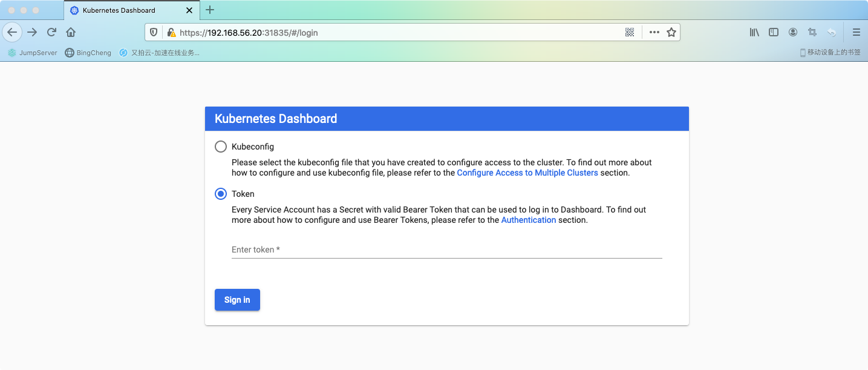Reload the current page
Viewport: 868px width, 370px height.
pos(51,32)
